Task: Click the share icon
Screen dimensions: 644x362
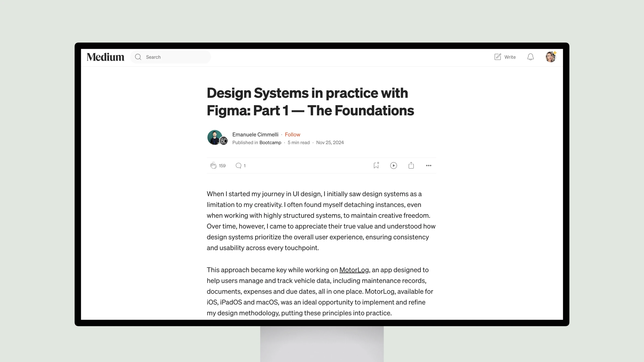Action: click(411, 165)
